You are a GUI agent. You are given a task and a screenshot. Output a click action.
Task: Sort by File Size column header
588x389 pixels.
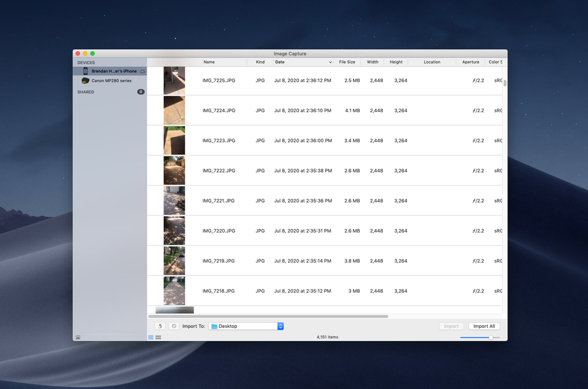348,62
